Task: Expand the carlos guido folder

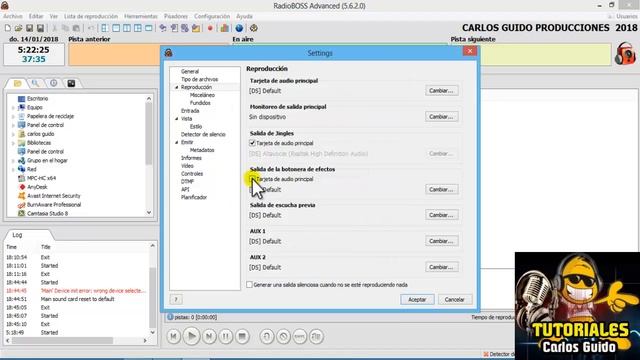Action: pyautogui.click(x=13, y=134)
